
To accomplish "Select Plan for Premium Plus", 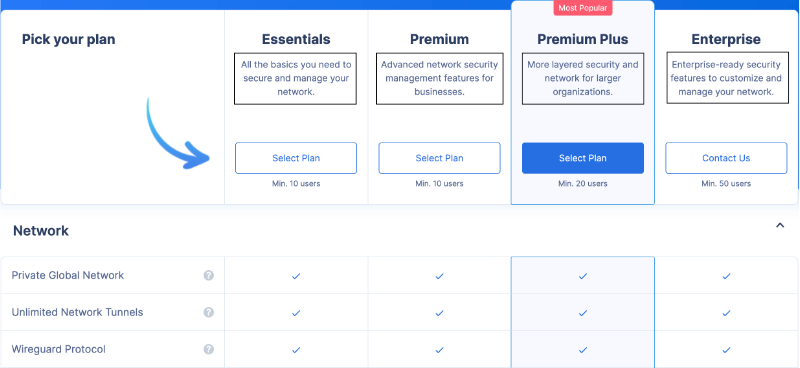I will pos(583,158).
